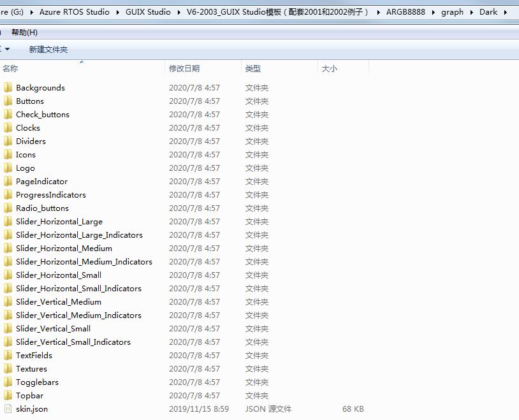
Task: Navigate to Azure RTOS Studio breadcrumb
Action: [x=75, y=12]
